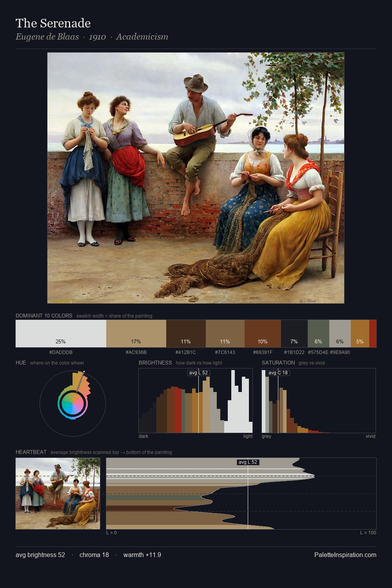Click the 'light' axis label

click(248, 436)
